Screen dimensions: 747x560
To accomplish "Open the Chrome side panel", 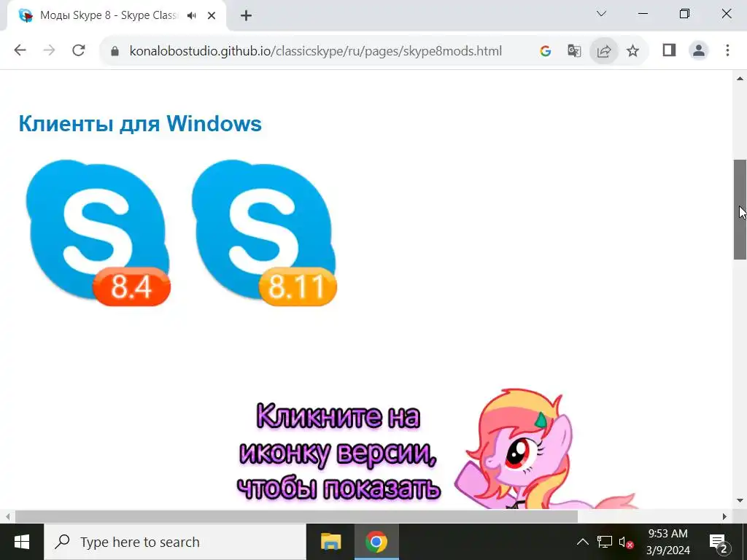I will [x=670, y=50].
